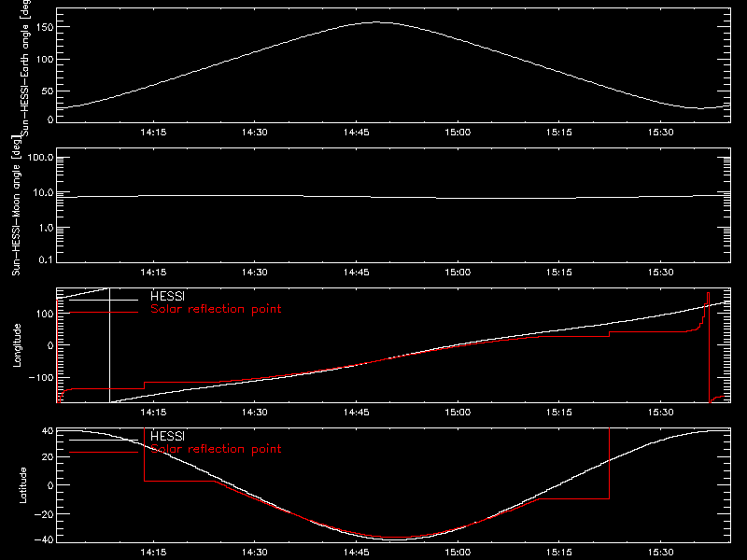Click 15:00 time label under Earth angle plot
The height and width of the screenshot is (560, 747).
(x=458, y=133)
